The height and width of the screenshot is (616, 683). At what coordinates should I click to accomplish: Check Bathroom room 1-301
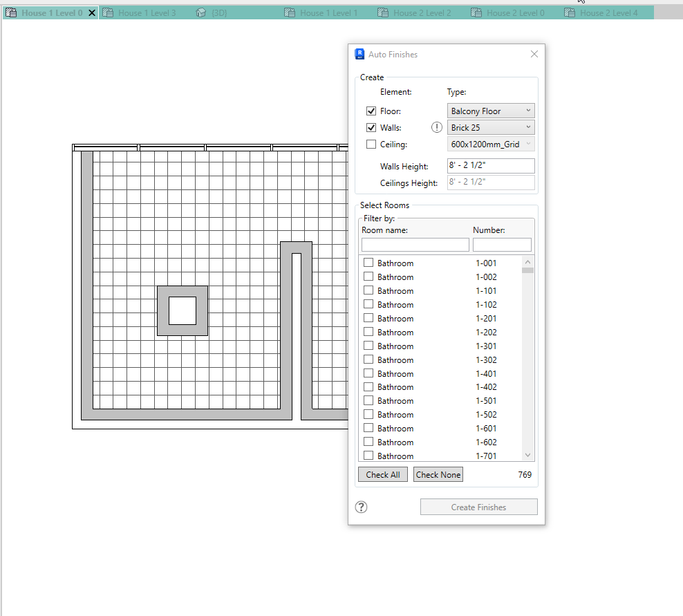(x=368, y=346)
